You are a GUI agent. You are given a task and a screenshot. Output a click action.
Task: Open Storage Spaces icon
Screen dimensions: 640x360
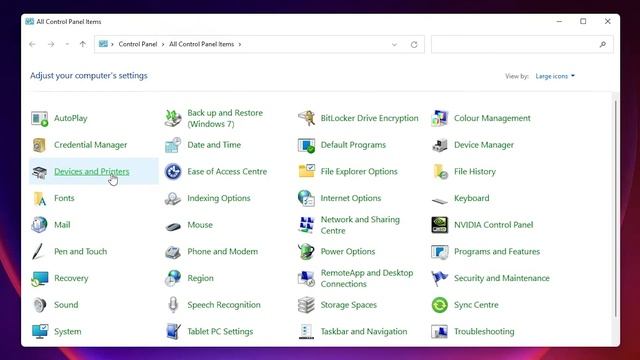coord(306,305)
